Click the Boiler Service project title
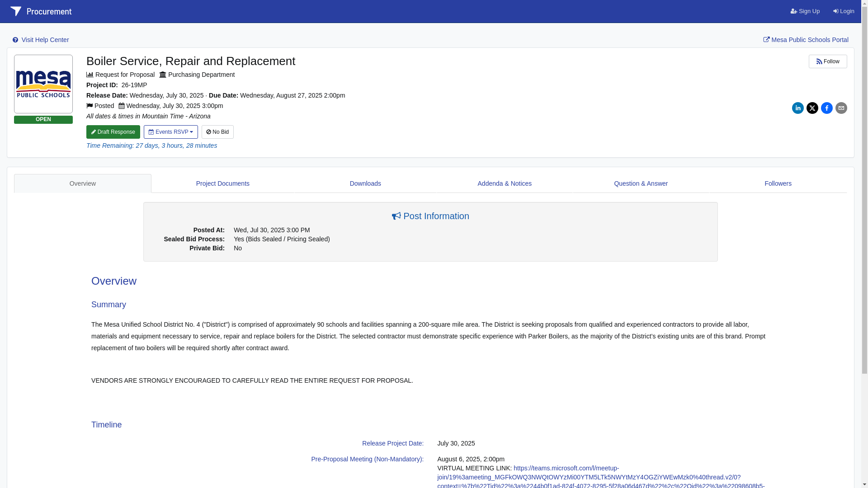The width and height of the screenshot is (868, 488). coord(191,61)
